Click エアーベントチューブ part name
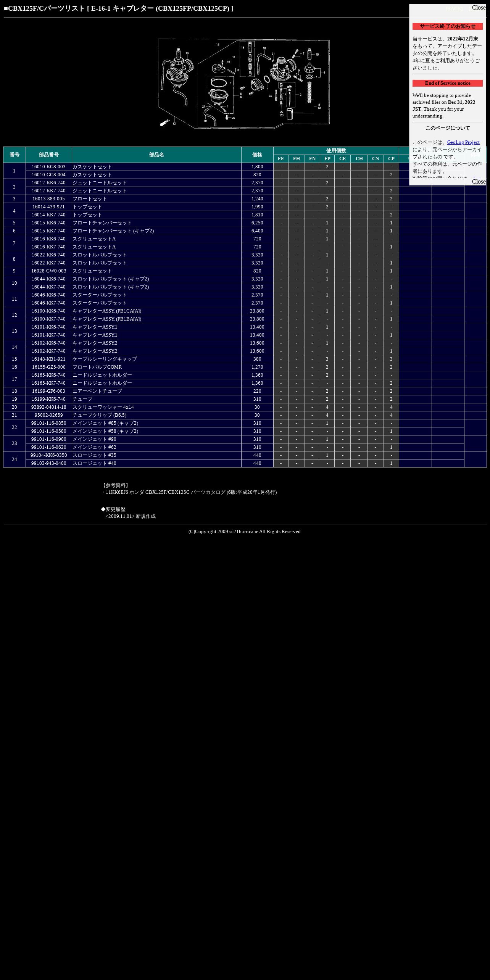The image size is (490, 980). tap(97, 391)
